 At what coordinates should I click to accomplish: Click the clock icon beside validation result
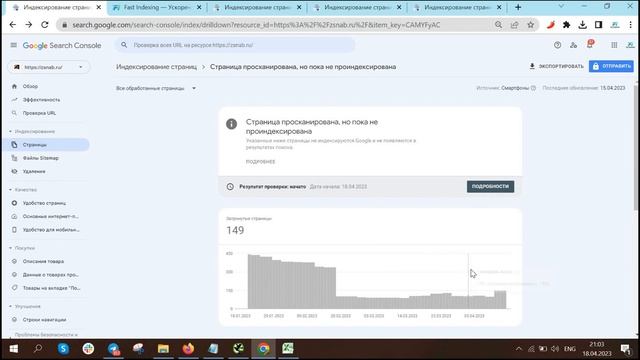(x=230, y=187)
